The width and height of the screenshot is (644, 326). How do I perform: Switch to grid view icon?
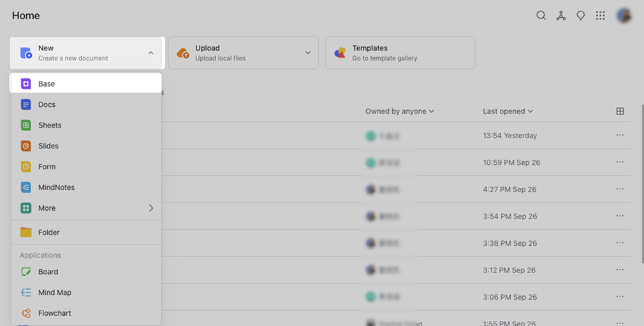tap(620, 111)
